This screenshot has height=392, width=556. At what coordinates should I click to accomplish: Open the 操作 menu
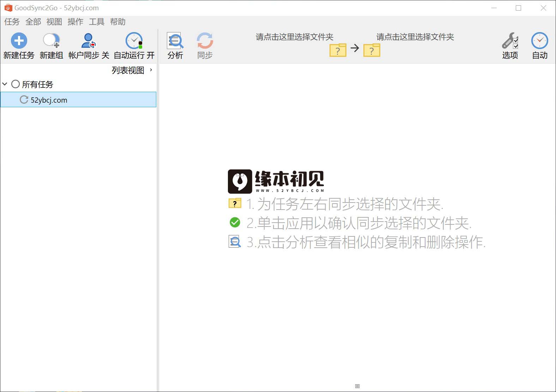tap(75, 22)
